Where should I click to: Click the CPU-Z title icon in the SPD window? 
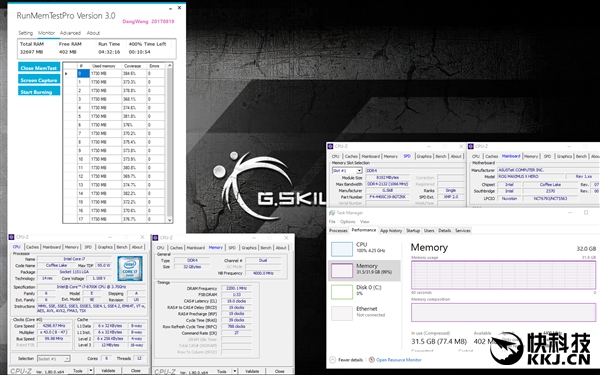[x=331, y=146]
